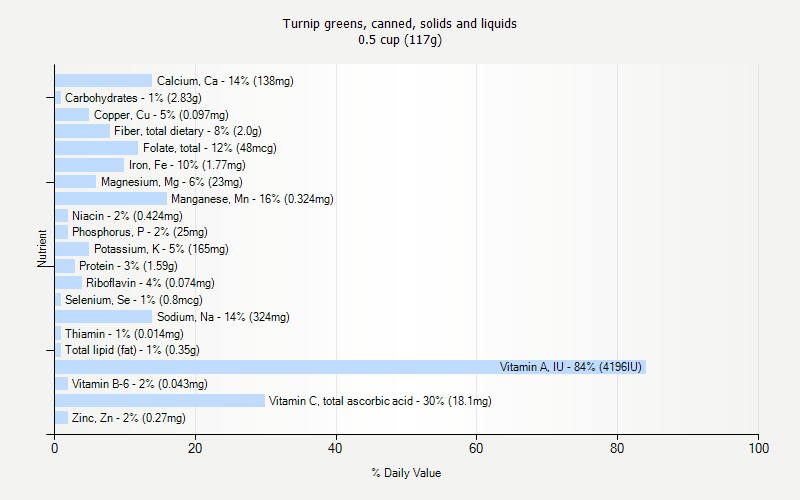Select the 'Calcium, Ca - 14% (138mg)' label
This screenshot has height=500, width=800.
(x=225, y=81)
